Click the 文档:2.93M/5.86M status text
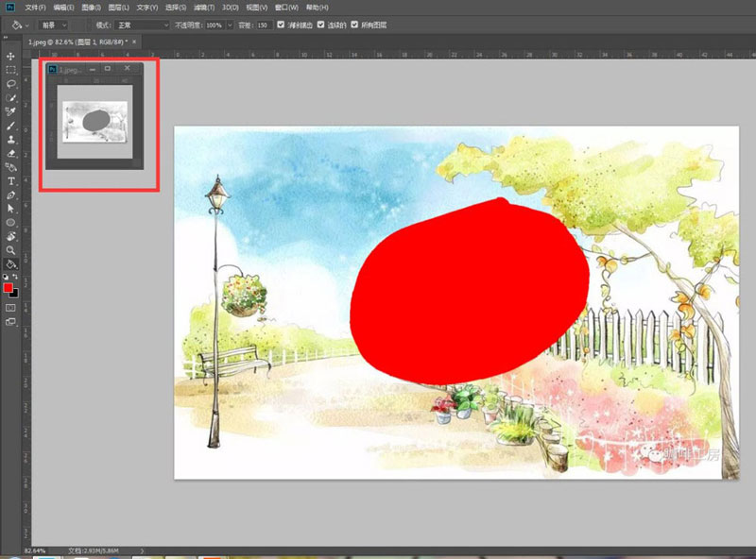The width and height of the screenshot is (756, 559). point(93,551)
